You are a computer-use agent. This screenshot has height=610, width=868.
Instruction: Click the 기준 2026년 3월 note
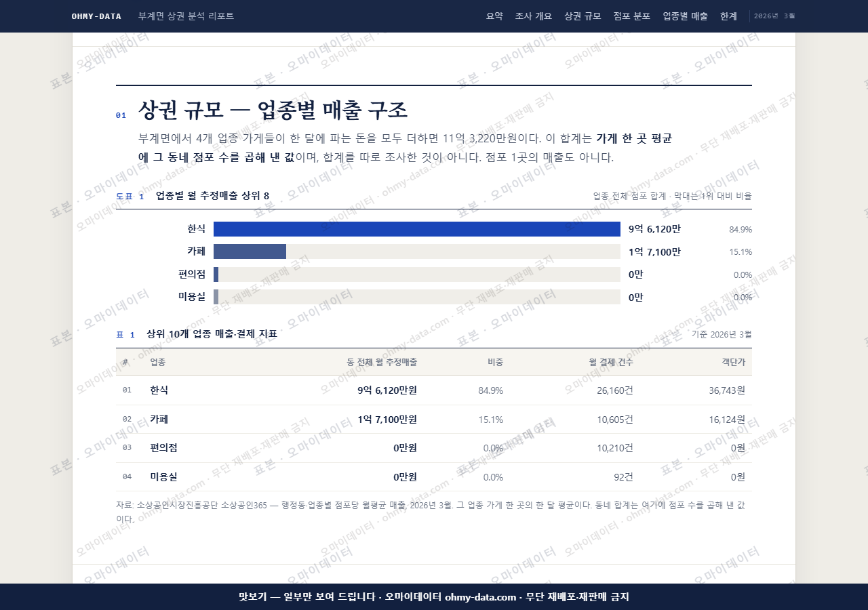[x=722, y=334]
